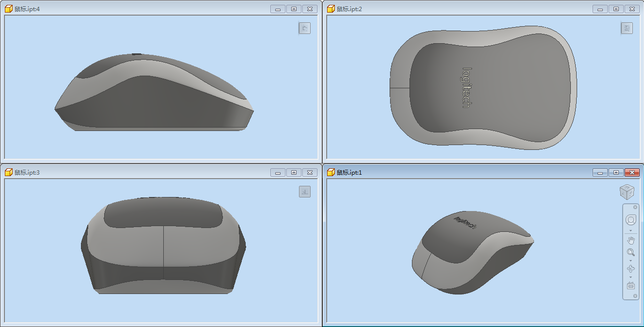Image resolution: width=644 pixels, height=327 pixels.
Task: Activate the 鼠标.ipt:4 window title
Action: coord(27,9)
